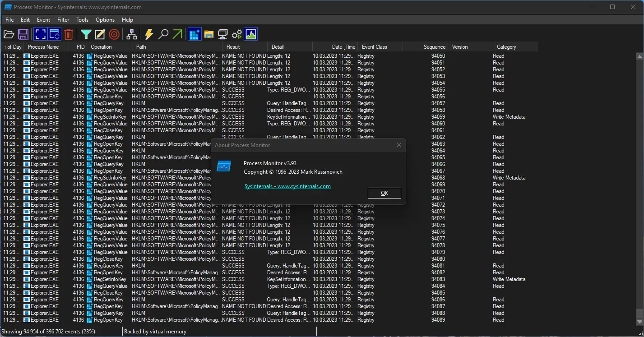Sort by the Operation column header
The height and width of the screenshot is (337, 644).
109,47
